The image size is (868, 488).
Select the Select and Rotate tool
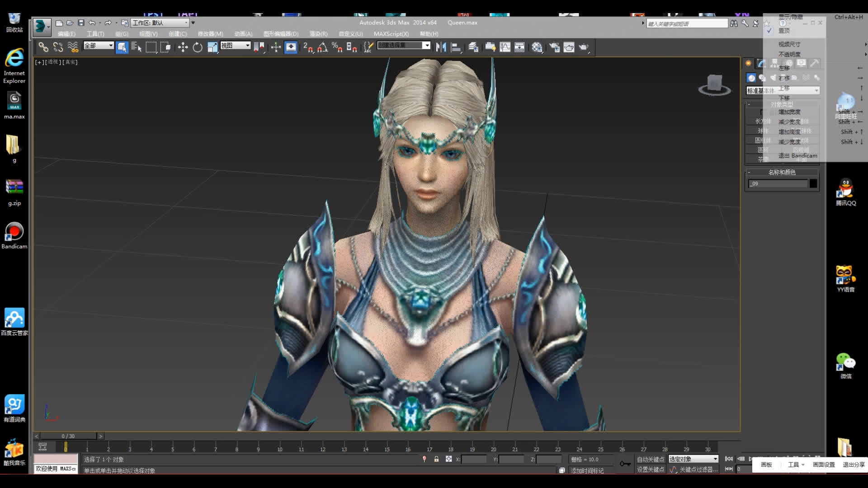coord(198,47)
